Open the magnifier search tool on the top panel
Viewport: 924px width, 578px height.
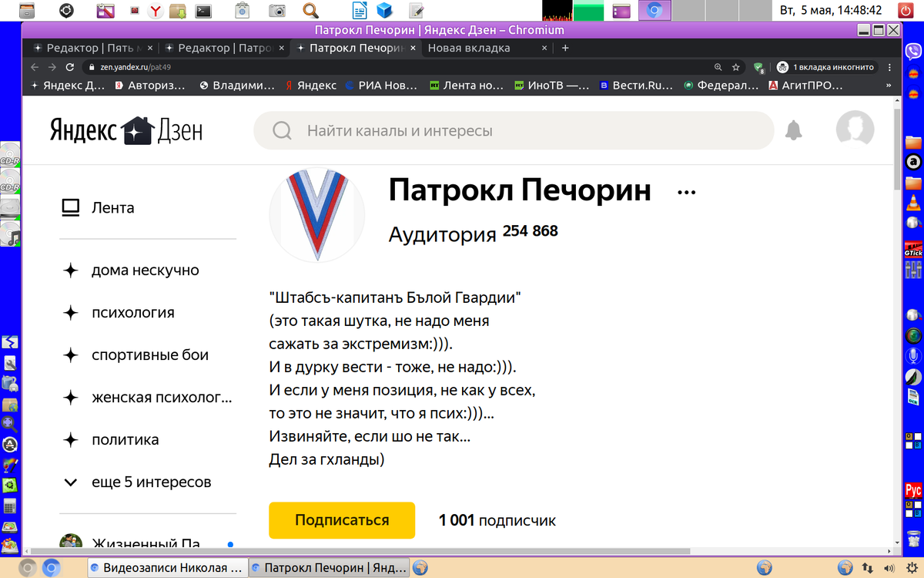(309, 12)
